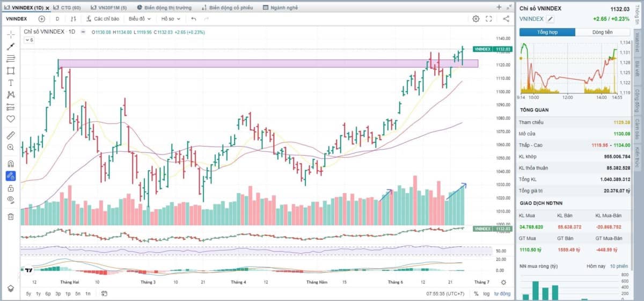Add a new tab with plus icon
The width and height of the screenshot is (644, 301).
click(x=499, y=7)
